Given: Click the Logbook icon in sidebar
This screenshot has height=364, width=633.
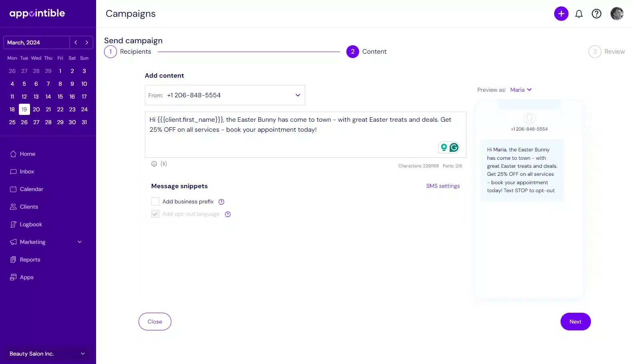Looking at the screenshot, I should point(13,224).
